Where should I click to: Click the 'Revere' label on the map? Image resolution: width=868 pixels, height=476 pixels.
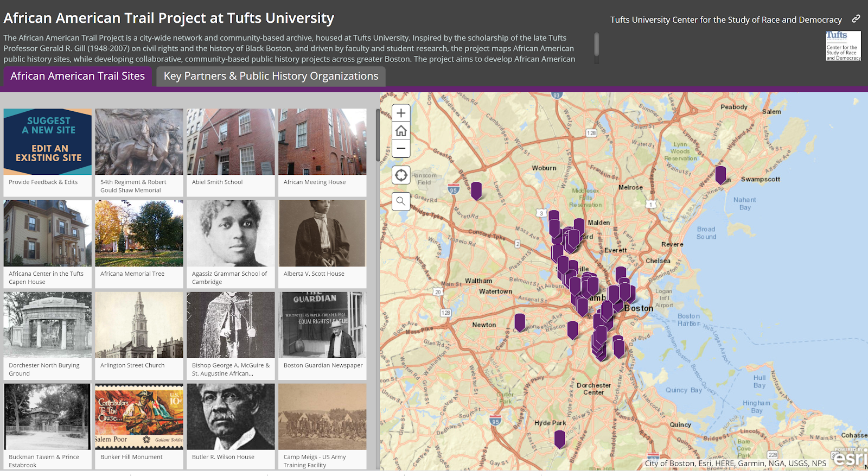click(672, 244)
